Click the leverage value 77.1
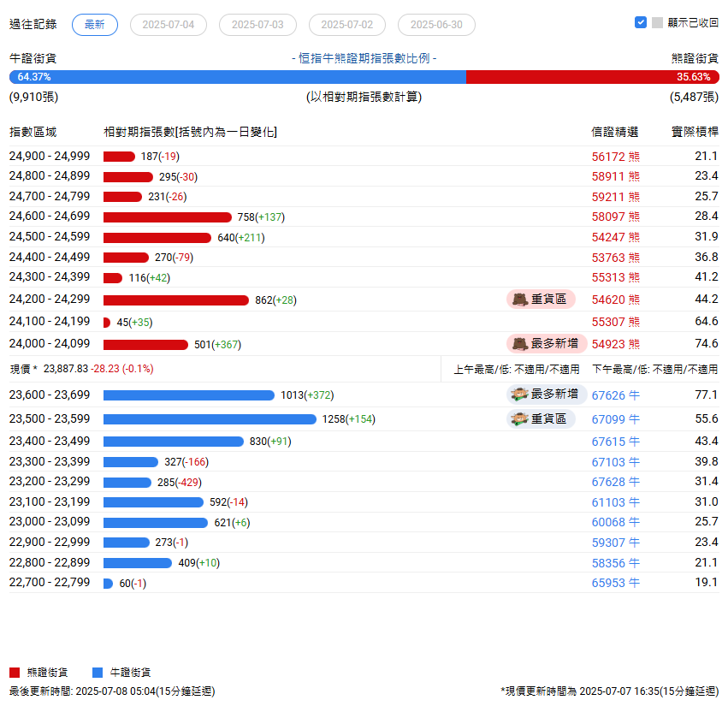The image size is (728, 706). click(706, 395)
